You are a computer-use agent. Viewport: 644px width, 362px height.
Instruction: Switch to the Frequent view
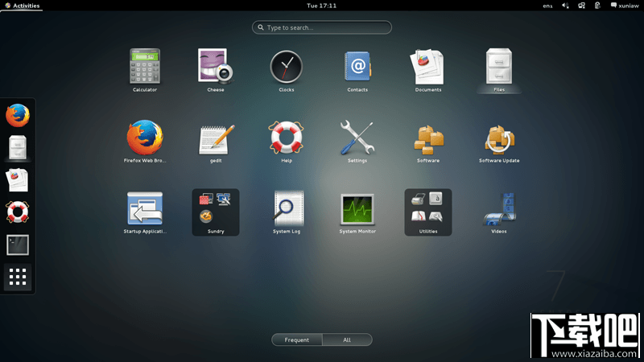(297, 339)
